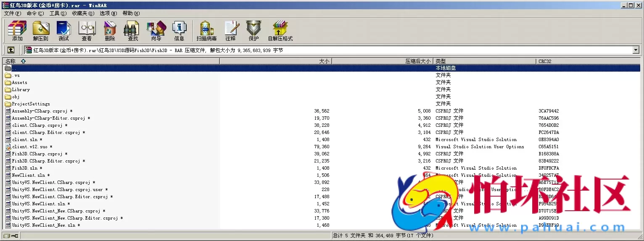Click CRC32 value 3CA79442

pos(549,111)
